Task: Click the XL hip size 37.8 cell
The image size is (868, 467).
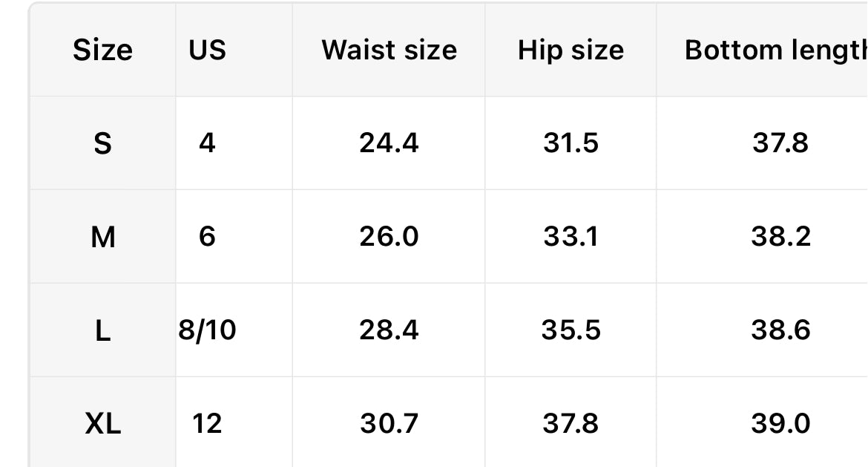Action: 571,424
